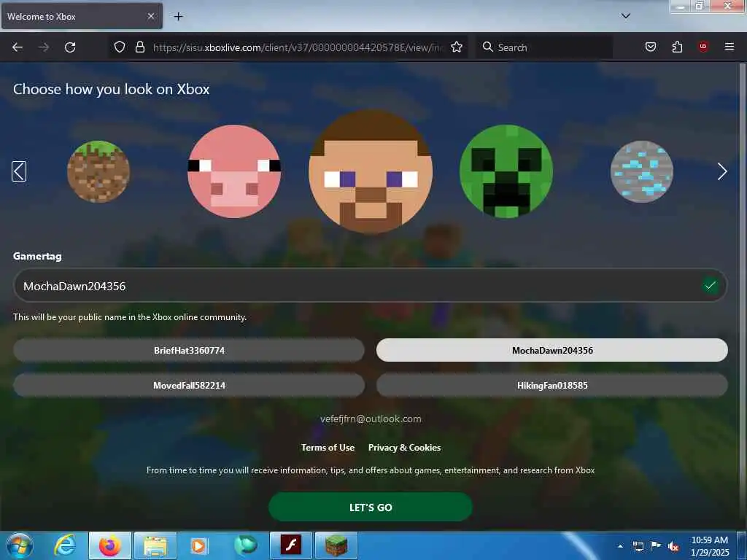The height and width of the screenshot is (560, 747).
Task: Click Firefox icon in the taskbar
Action: pos(110,545)
